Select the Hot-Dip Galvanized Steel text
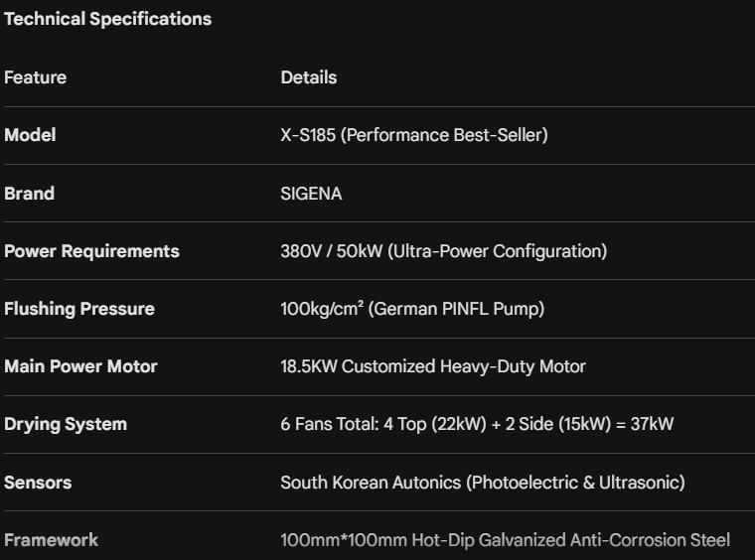The height and width of the screenshot is (560, 755). [x=505, y=540]
